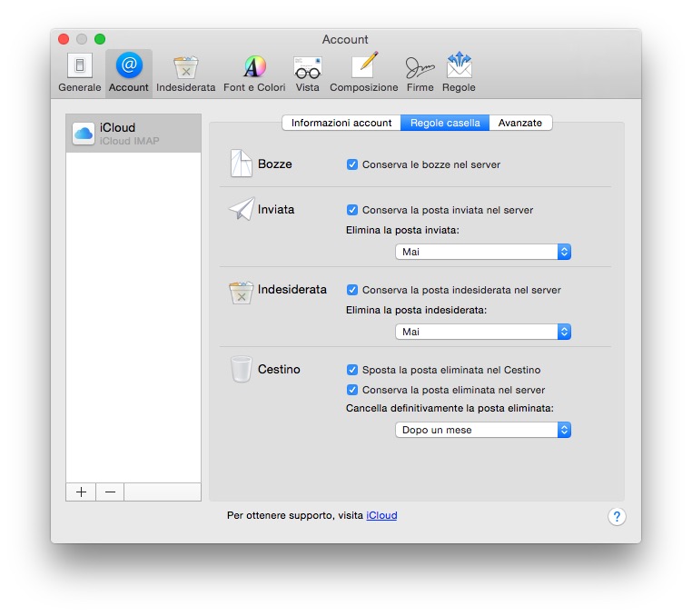Open the Cancella definitivamente la posta eliminata dropdown
The width and height of the screenshot is (692, 616).
[483, 430]
